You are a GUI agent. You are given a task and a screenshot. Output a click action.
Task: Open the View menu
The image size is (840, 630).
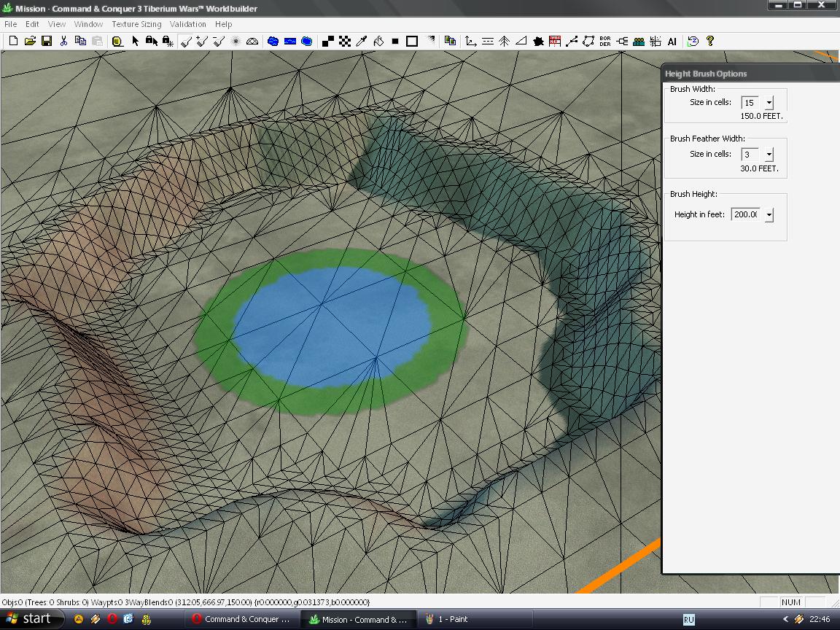57,24
